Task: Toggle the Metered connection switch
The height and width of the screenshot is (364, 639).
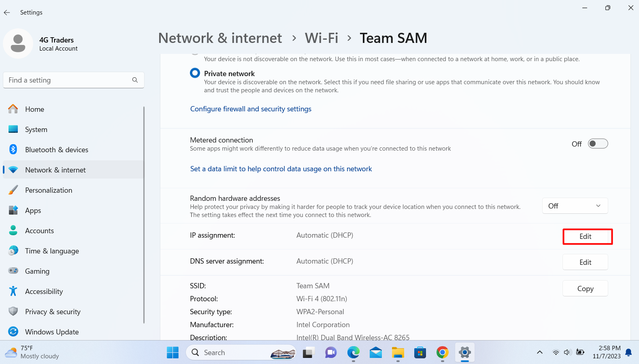Action: click(598, 144)
